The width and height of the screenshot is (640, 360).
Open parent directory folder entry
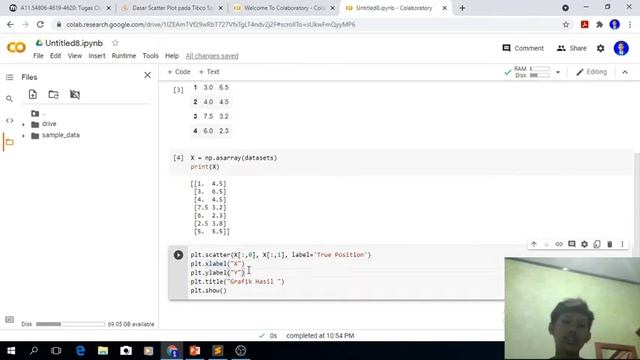pyautogui.click(x=38, y=113)
